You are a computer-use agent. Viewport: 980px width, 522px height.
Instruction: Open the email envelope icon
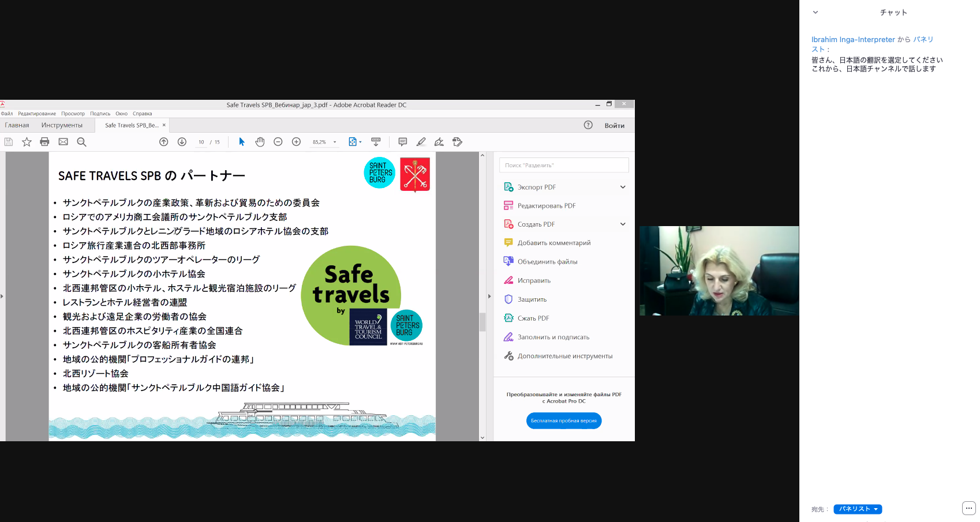[63, 142]
